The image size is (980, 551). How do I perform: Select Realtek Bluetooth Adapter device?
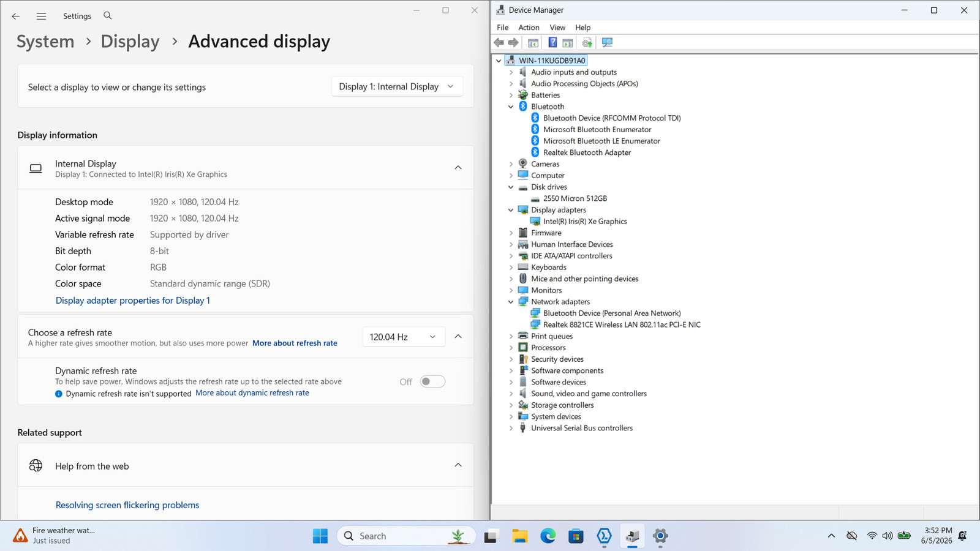587,152
